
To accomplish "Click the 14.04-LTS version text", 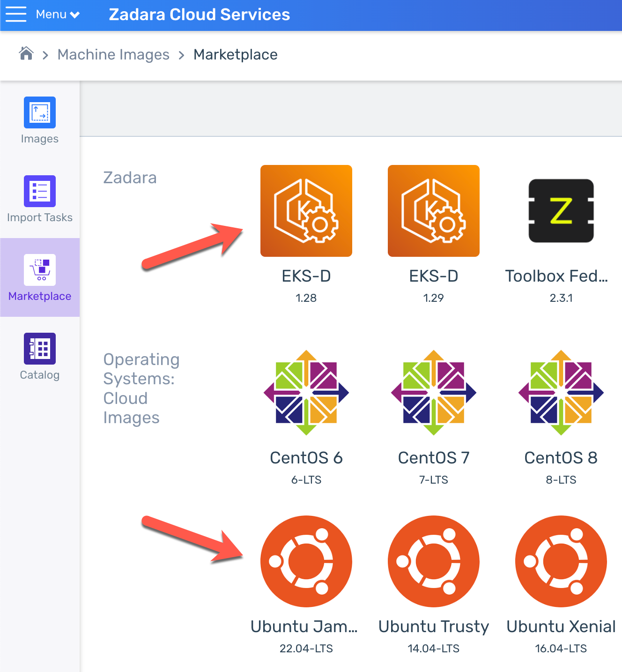I will (x=434, y=649).
